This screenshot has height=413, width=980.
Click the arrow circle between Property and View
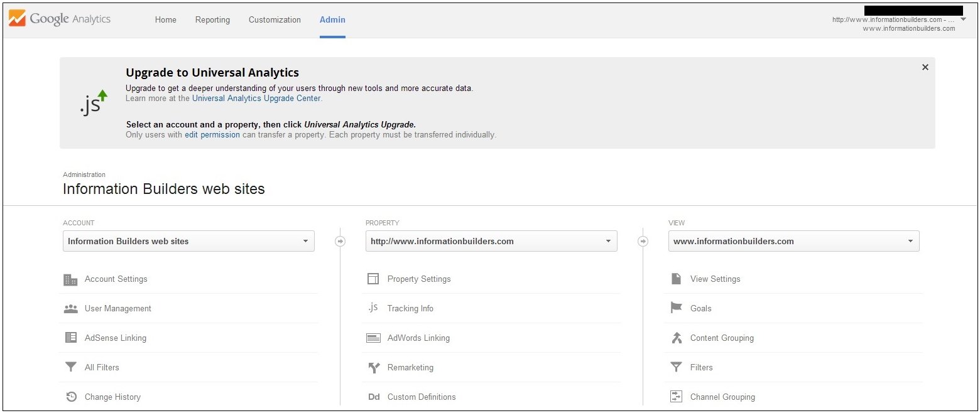pos(643,241)
